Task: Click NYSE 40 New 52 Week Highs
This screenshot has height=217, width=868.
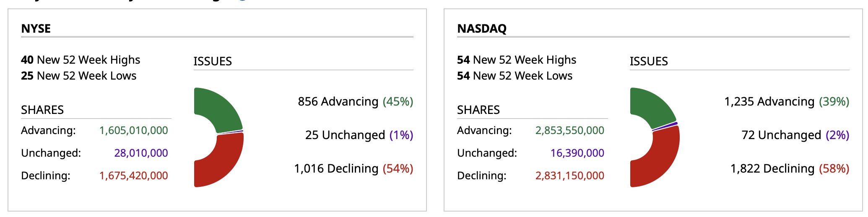Action: point(81,60)
